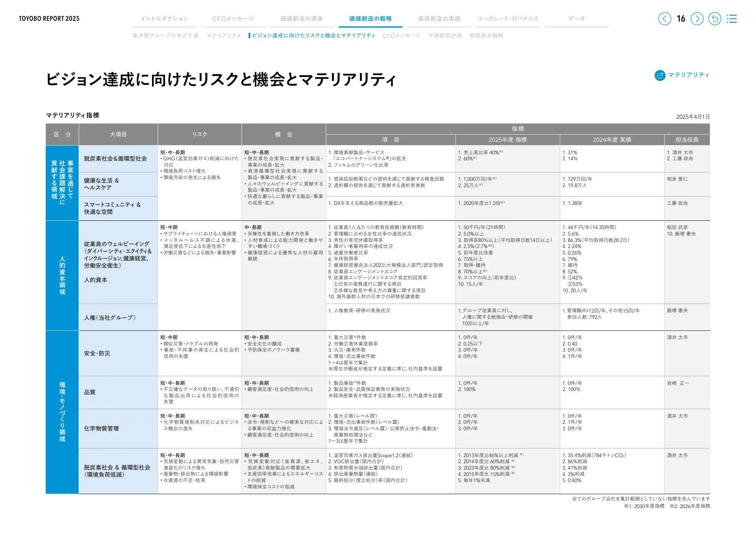Open the 価値創造の実践 tab
The height and width of the screenshot is (535, 756).
[439, 19]
